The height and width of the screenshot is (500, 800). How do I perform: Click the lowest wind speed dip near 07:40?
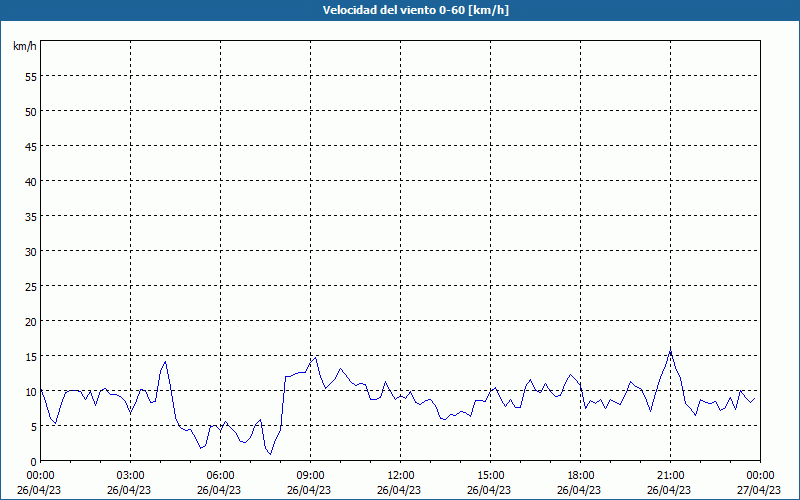click(270, 454)
